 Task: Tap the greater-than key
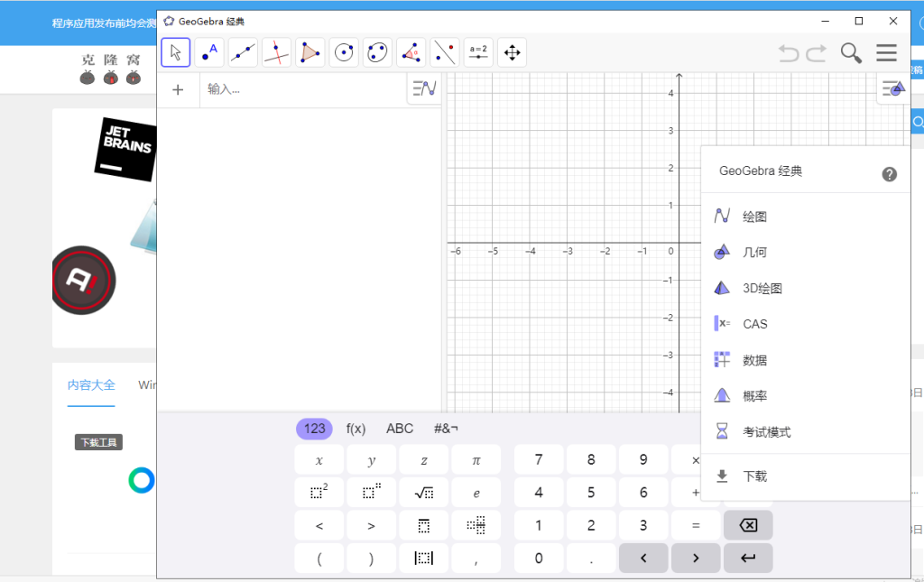[x=371, y=525]
